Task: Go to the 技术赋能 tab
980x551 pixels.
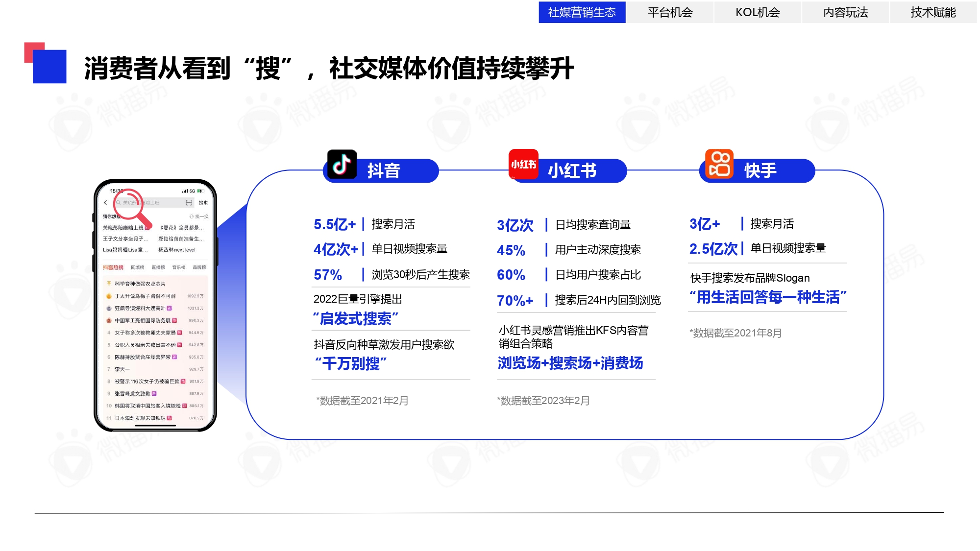Action: coord(933,12)
